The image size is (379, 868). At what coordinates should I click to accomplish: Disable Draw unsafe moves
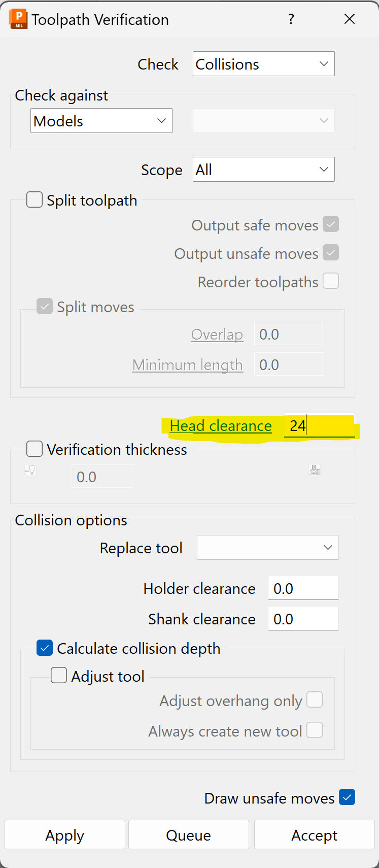click(347, 797)
